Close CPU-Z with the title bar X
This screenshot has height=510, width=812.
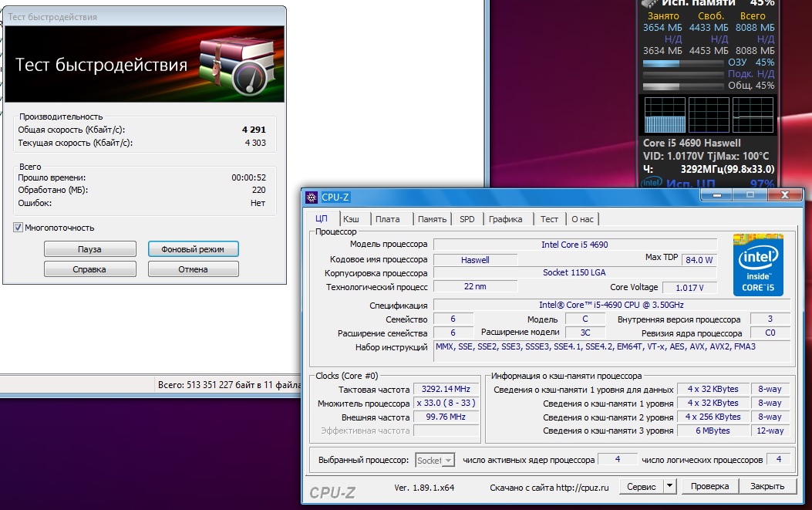(784, 195)
